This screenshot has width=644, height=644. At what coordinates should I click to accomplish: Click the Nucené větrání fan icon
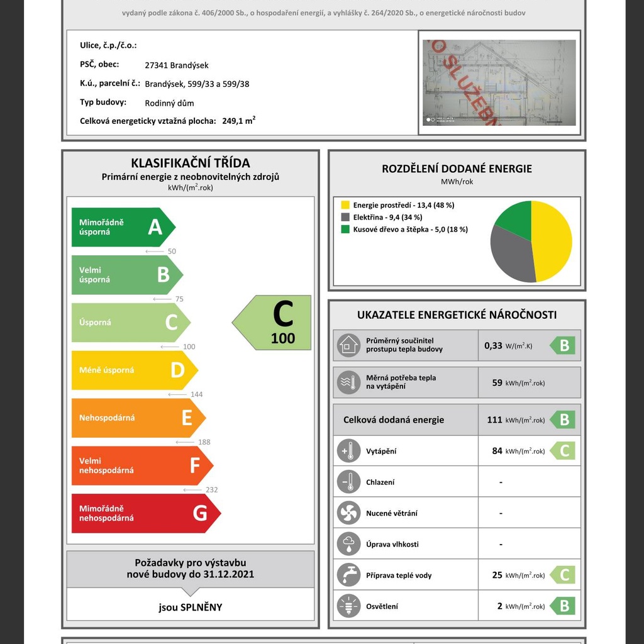(x=348, y=513)
